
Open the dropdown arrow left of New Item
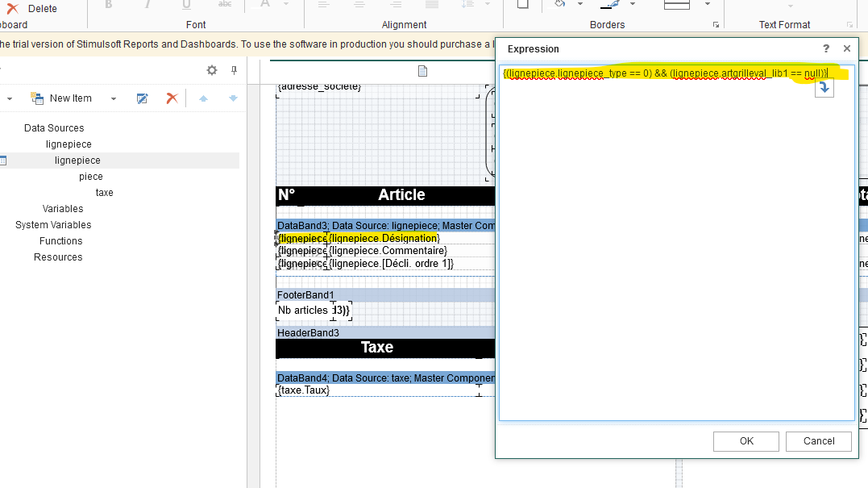10,98
